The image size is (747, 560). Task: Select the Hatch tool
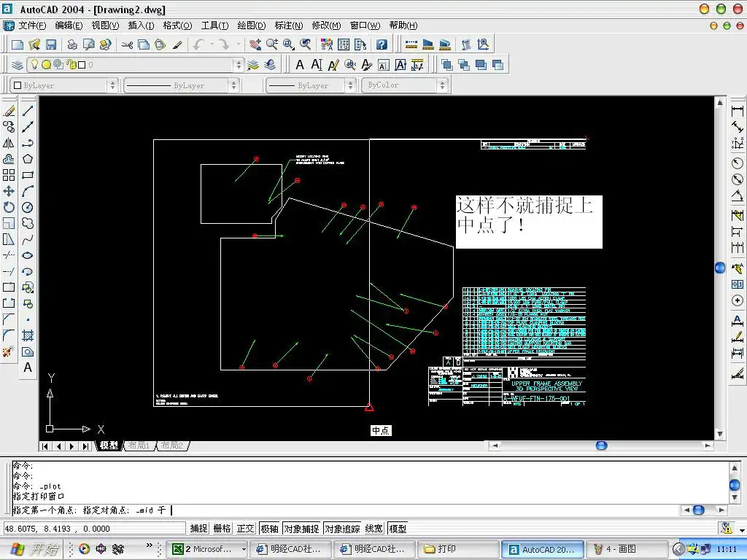tap(28, 335)
